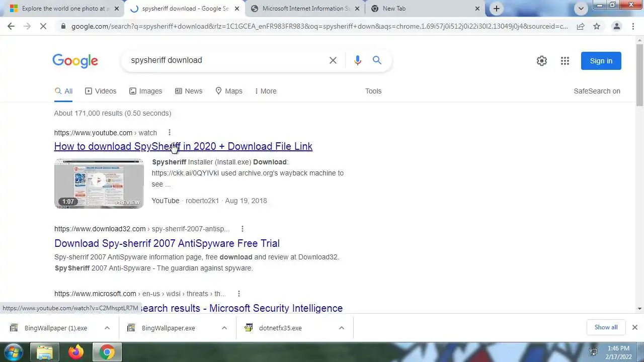
Task: Open Download Spy-sherrif 2007 AntiSpyware Free Trial
Action: click(167, 243)
